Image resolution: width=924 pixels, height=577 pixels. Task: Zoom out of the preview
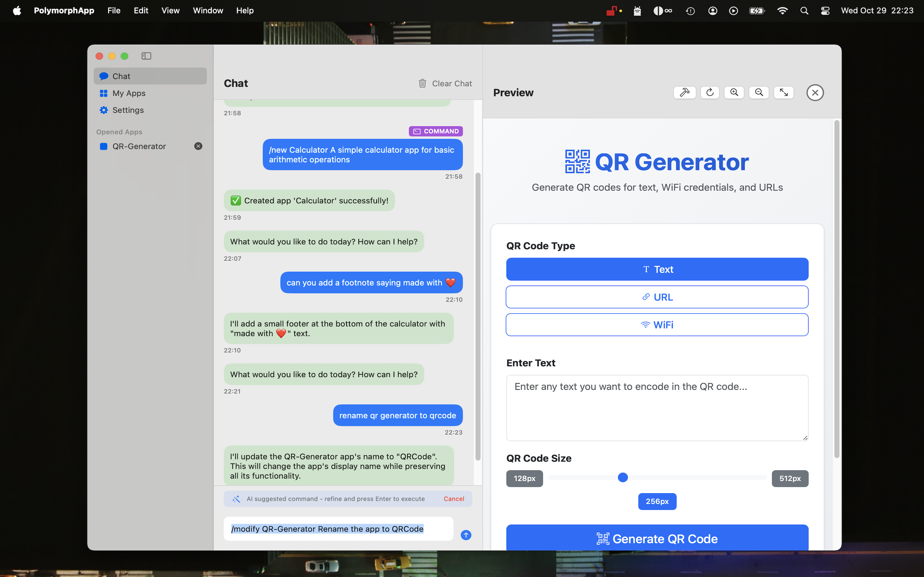tap(759, 92)
